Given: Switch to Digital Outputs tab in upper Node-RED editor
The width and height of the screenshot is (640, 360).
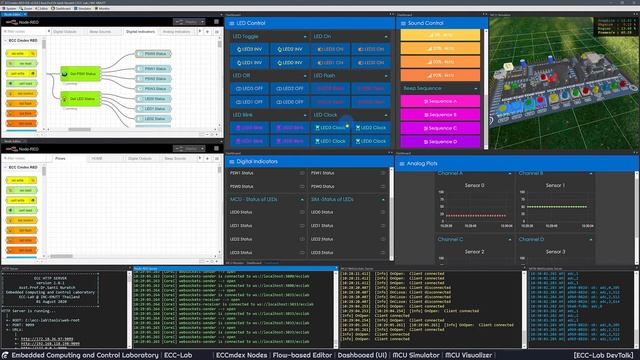Looking at the screenshot, I should pyautogui.click(x=67, y=31).
